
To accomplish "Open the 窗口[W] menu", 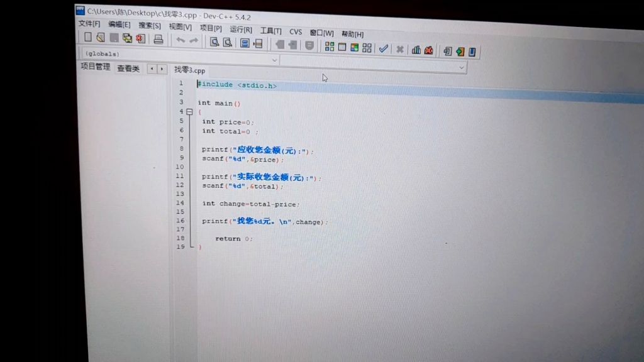I will 321,33.
